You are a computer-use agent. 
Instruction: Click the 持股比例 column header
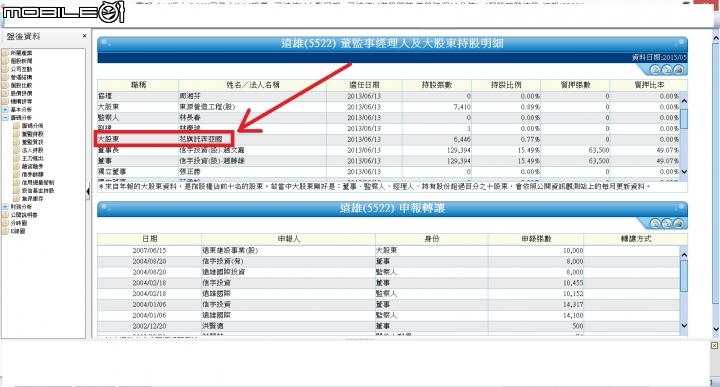point(506,85)
